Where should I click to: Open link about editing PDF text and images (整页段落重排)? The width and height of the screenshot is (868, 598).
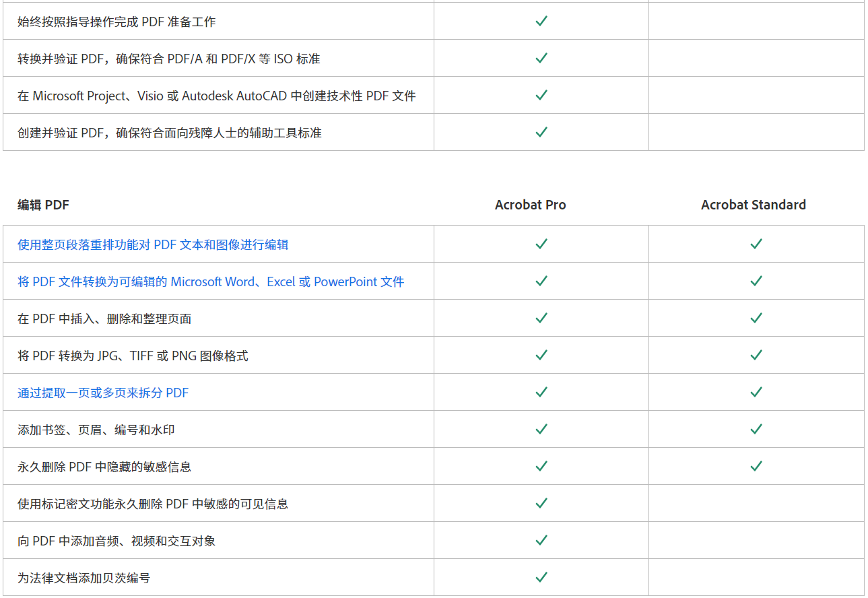(x=153, y=244)
